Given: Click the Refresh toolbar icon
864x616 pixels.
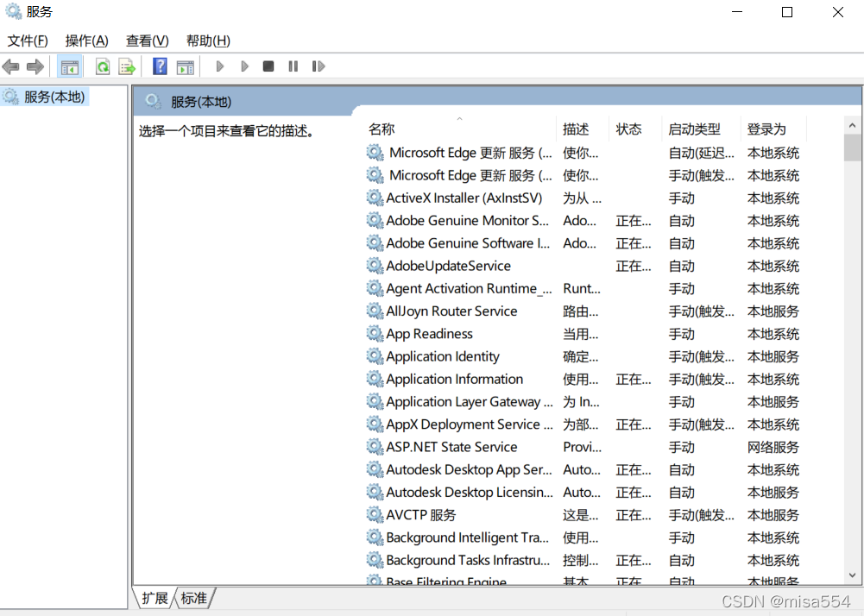Looking at the screenshot, I should 103,66.
